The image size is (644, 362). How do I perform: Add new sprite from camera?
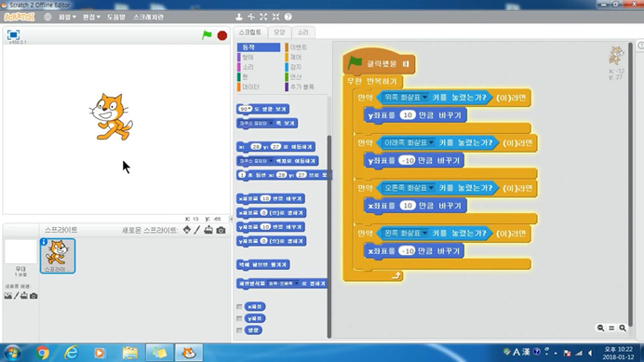tap(221, 230)
